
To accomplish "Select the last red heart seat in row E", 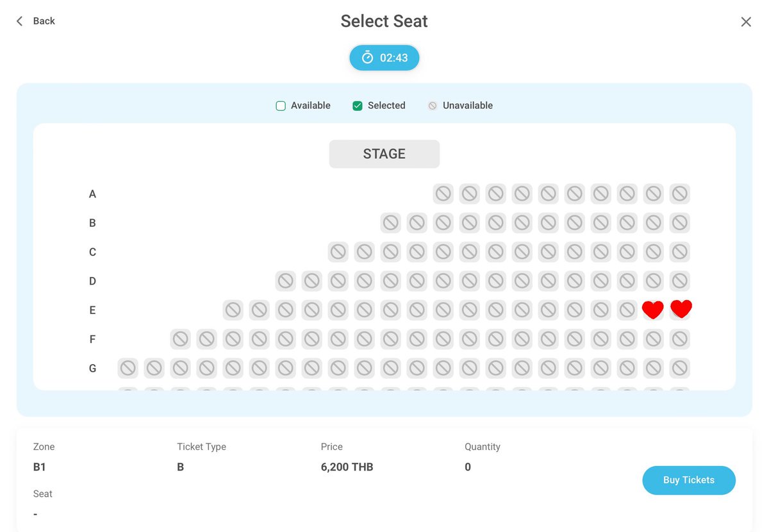I will (681, 309).
